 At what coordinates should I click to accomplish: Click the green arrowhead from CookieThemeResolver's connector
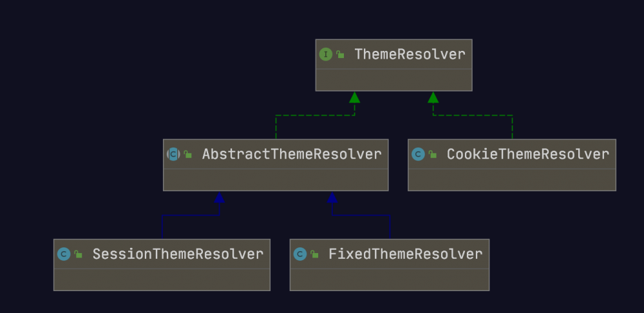[x=433, y=97]
